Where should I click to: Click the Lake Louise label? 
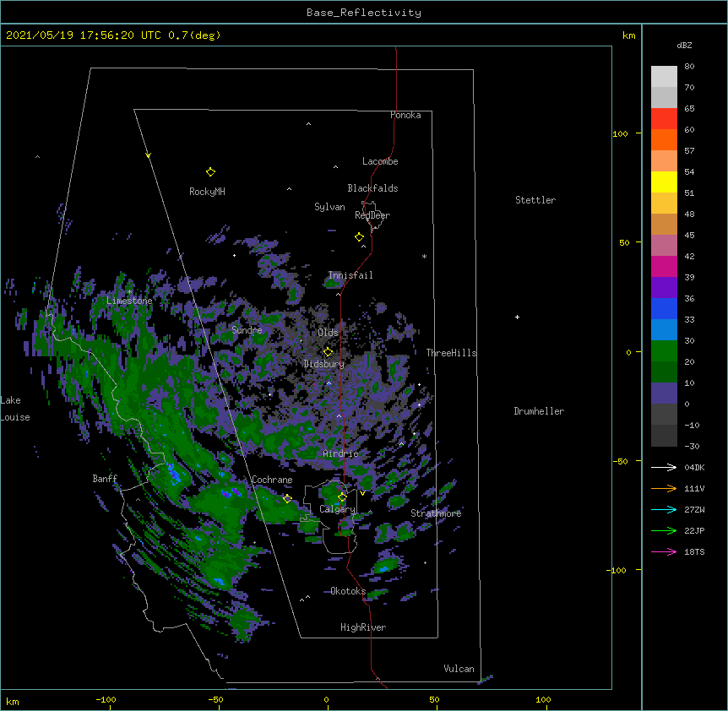click(15, 409)
